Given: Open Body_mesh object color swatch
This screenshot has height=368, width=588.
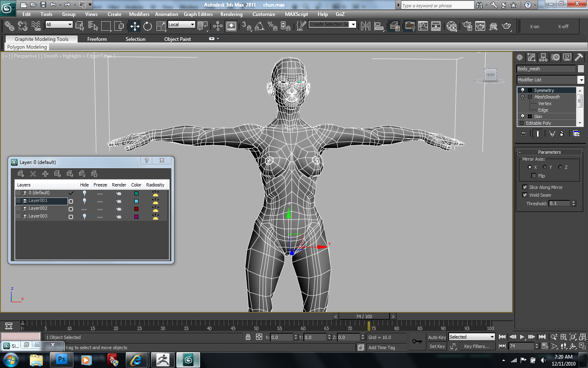Looking at the screenshot, I should pos(581,69).
